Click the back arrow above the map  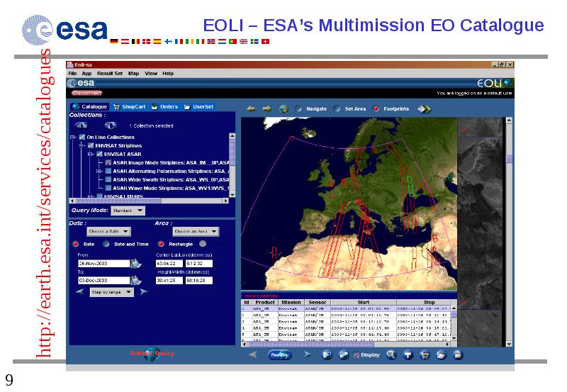click(x=251, y=108)
